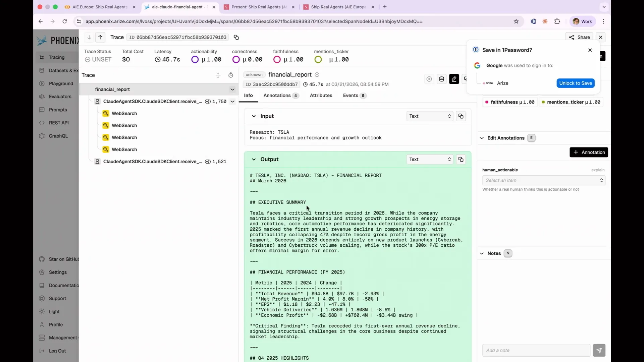Copy the Input text
Viewport: 644px width, 362px height.
[x=461, y=116]
